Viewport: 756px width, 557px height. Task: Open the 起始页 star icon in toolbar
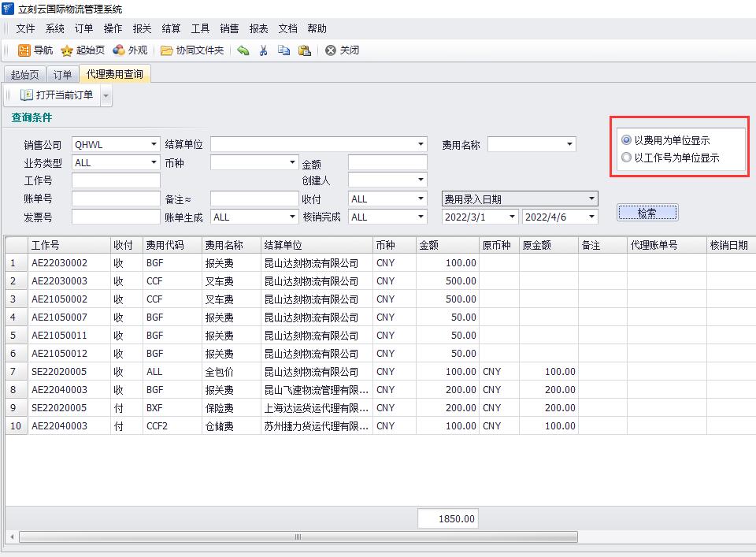pyautogui.click(x=67, y=50)
